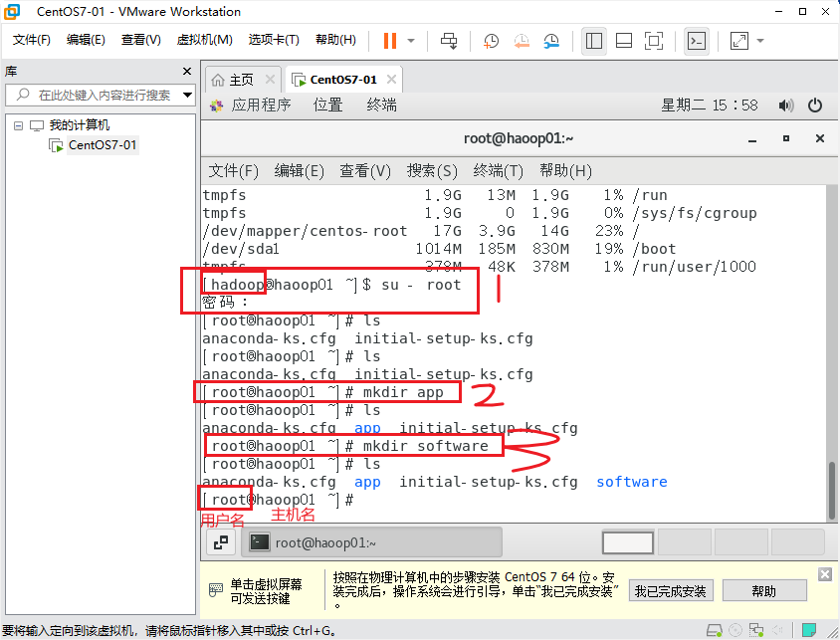Pause the virtual machine
The width and height of the screenshot is (840, 640).
[390, 41]
